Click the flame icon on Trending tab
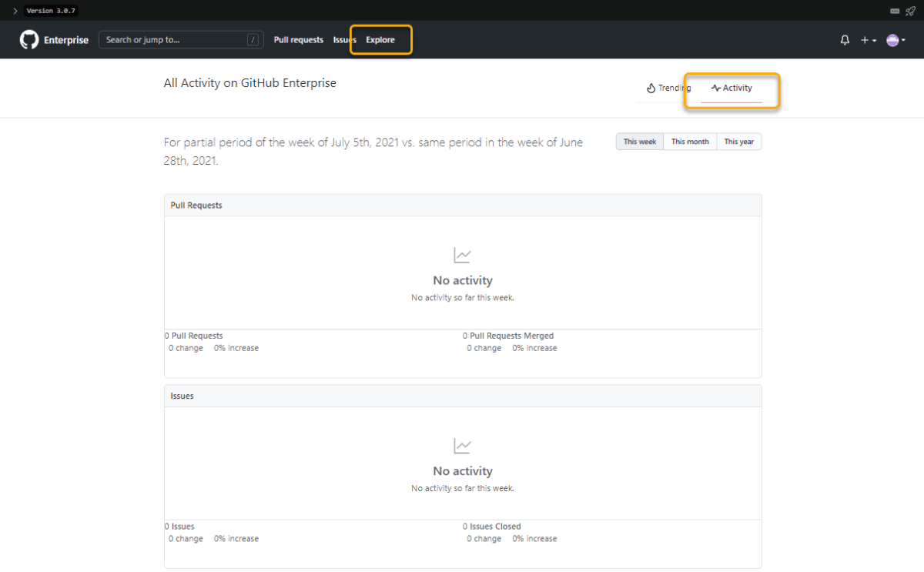The width and height of the screenshot is (924, 572). pyautogui.click(x=651, y=88)
